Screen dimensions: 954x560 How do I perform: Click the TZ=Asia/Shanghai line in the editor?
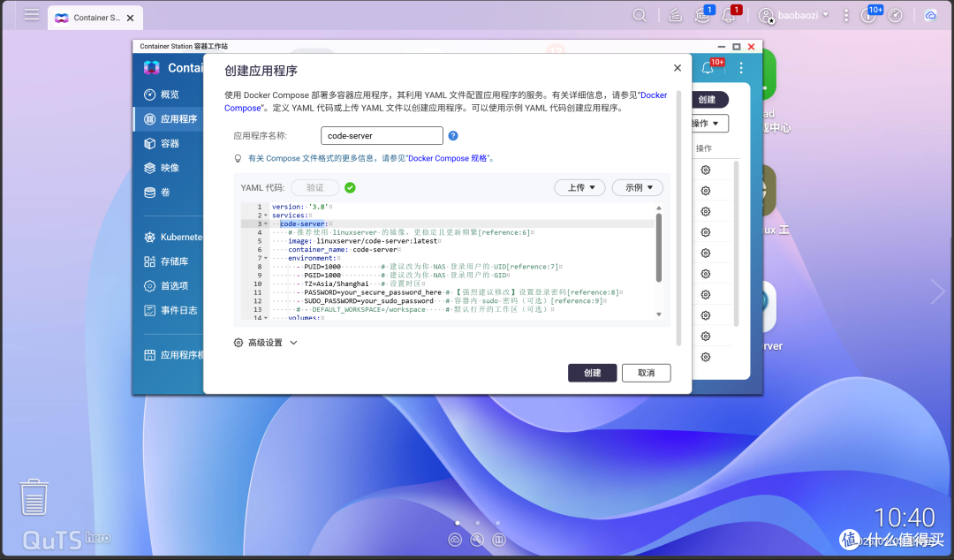click(x=462, y=284)
